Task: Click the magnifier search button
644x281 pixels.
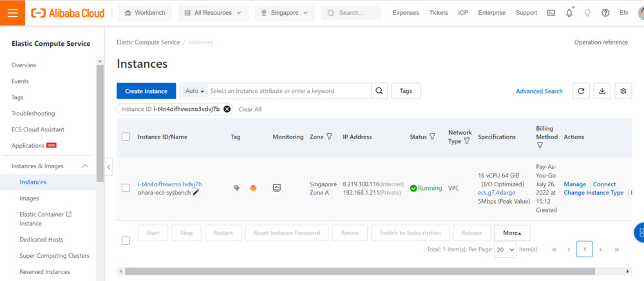Action: [380, 91]
